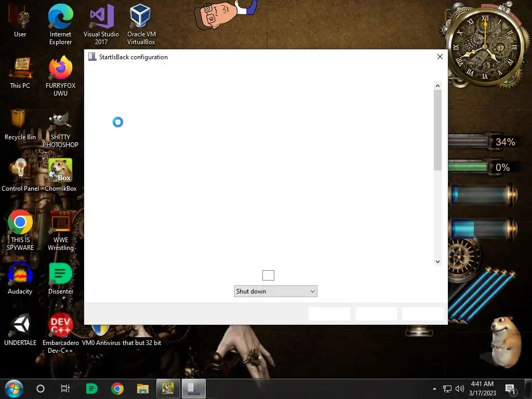Switch to ChomikBox taskbar button
532x399 pixels.
[168, 389]
